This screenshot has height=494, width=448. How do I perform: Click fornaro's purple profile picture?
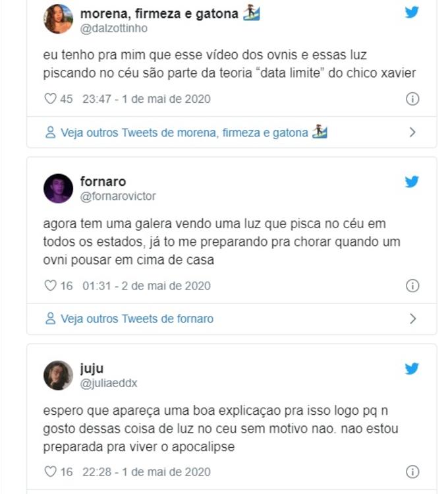click(58, 189)
